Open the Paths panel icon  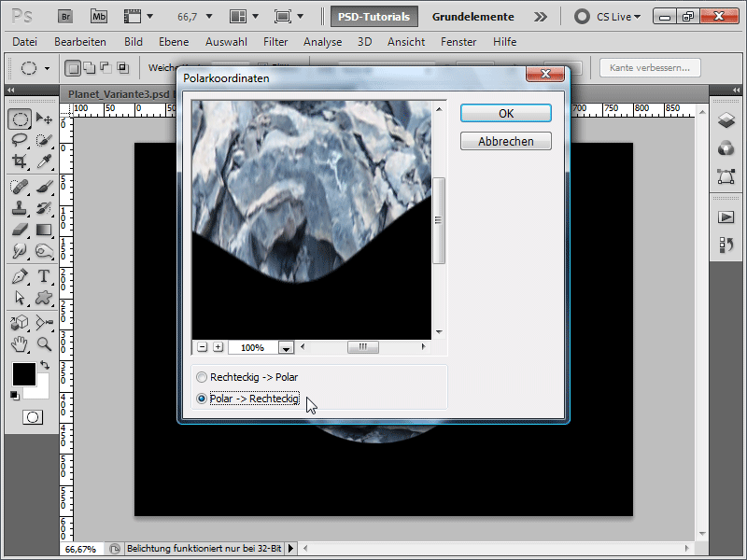[726, 176]
